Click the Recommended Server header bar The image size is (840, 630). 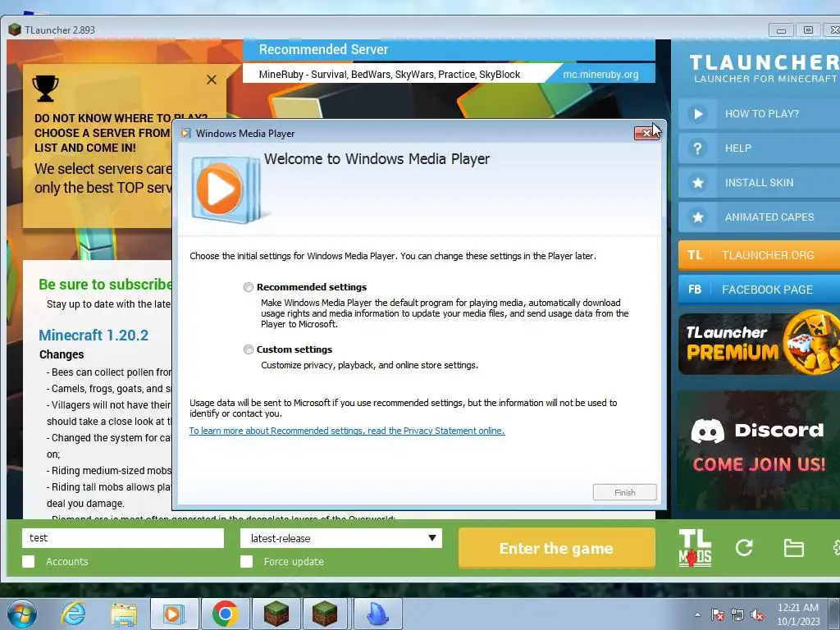[449, 50]
